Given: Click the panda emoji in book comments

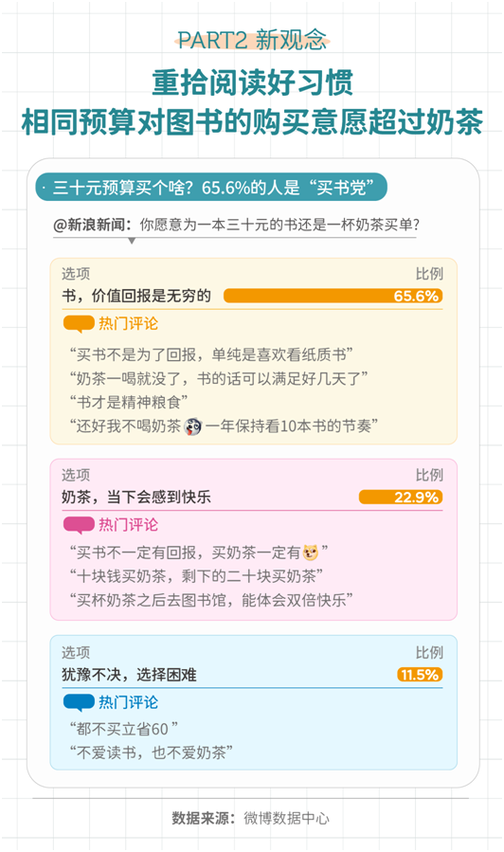Looking at the screenshot, I should pyautogui.click(x=192, y=426).
